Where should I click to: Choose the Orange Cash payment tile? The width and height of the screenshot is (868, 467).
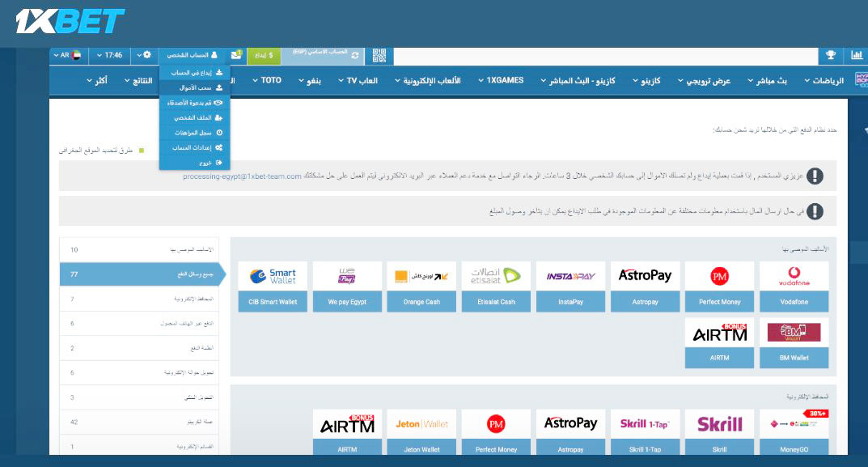click(421, 287)
